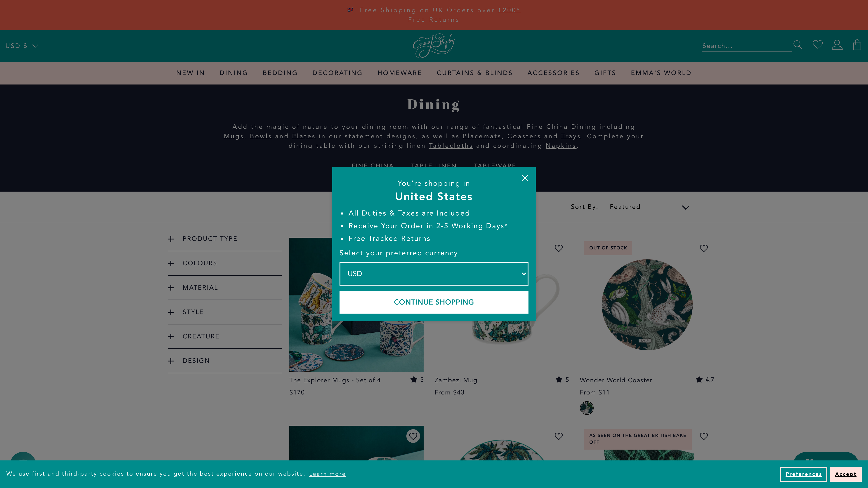Close the United States shopping popup
Viewport: 868px width, 488px height.
(525, 178)
